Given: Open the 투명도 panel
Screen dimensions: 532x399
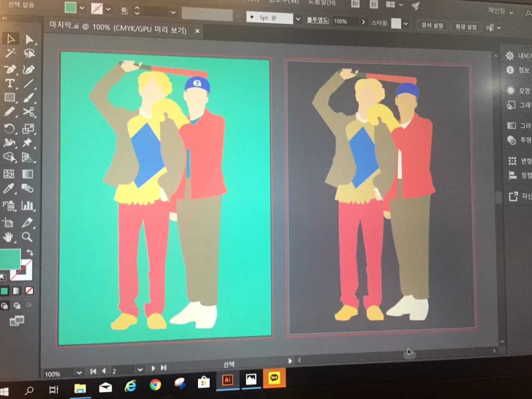Looking at the screenshot, I should pos(520,140).
